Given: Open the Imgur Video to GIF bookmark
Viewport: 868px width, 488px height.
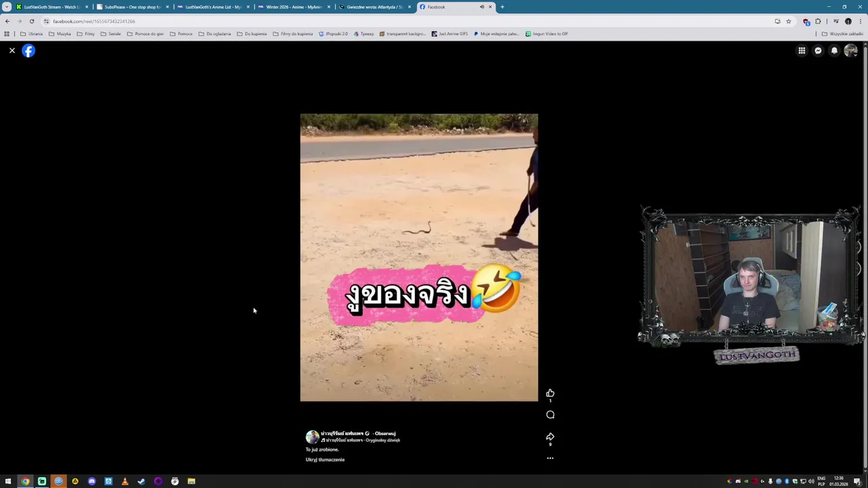Looking at the screenshot, I should pyautogui.click(x=547, y=34).
